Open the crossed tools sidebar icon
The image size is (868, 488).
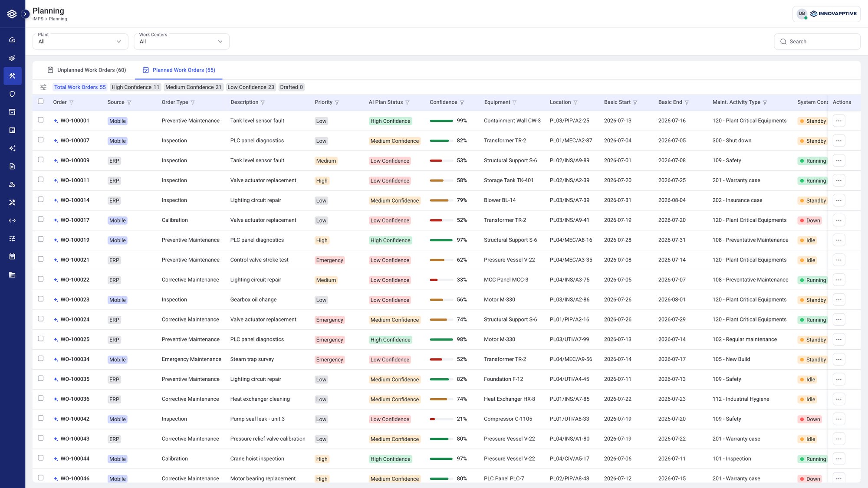pyautogui.click(x=12, y=202)
